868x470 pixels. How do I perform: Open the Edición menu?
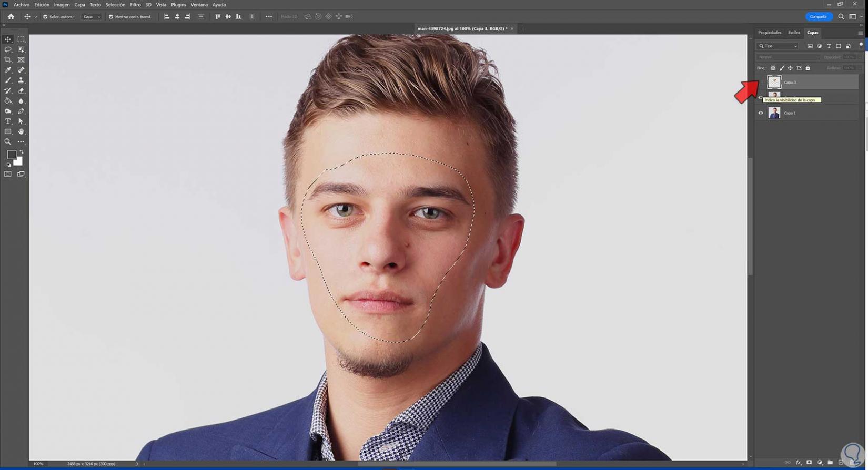42,5
